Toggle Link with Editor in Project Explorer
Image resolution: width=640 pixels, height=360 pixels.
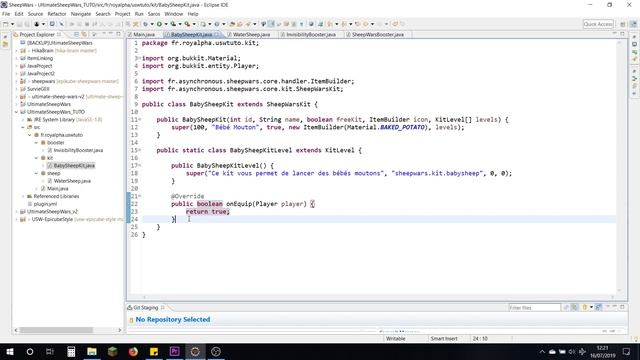point(84,34)
